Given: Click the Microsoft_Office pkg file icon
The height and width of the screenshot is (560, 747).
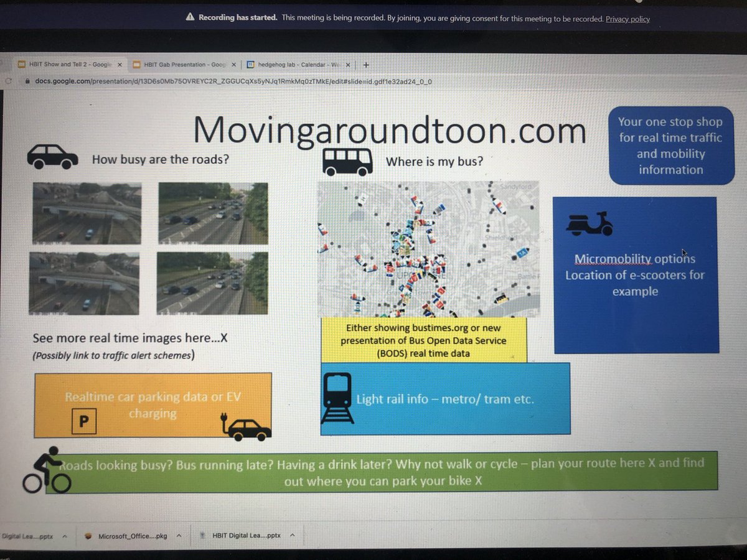Looking at the screenshot, I should pyautogui.click(x=88, y=534).
